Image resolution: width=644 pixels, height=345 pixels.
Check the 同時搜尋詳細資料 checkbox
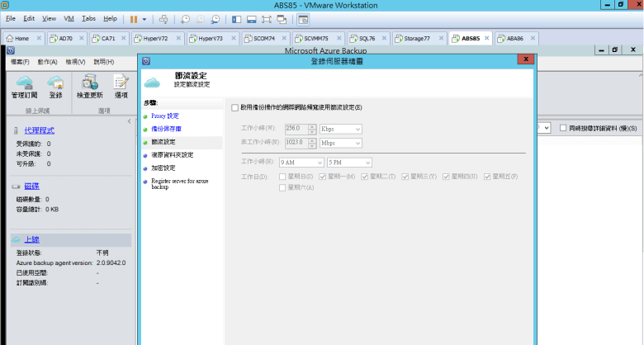(x=562, y=128)
